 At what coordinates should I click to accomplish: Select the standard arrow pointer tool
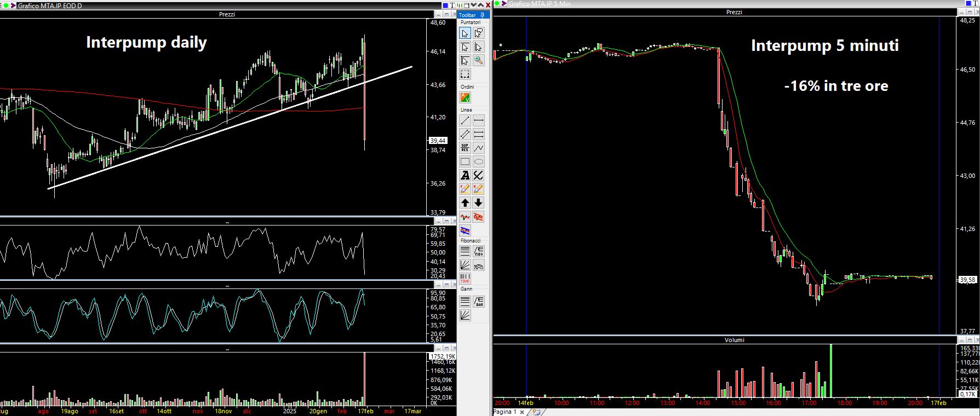[x=465, y=33]
